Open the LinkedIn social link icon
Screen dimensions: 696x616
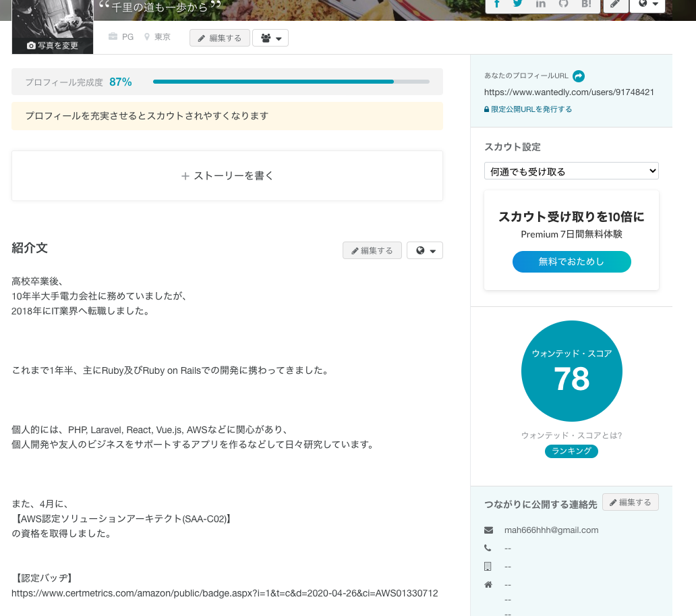pos(541,4)
